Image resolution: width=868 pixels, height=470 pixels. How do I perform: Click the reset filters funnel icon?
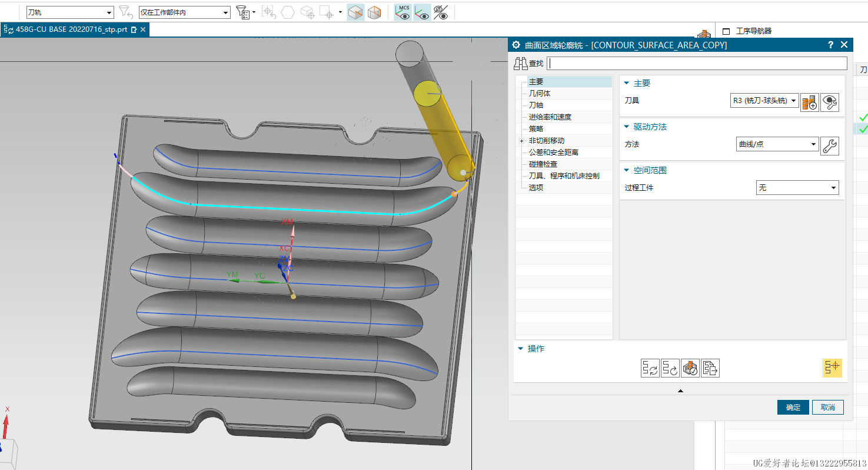click(125, 12)
